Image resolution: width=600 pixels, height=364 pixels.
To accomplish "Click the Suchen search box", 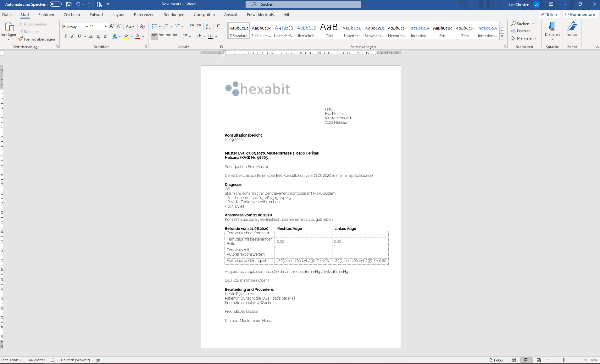I will point(303,4).
